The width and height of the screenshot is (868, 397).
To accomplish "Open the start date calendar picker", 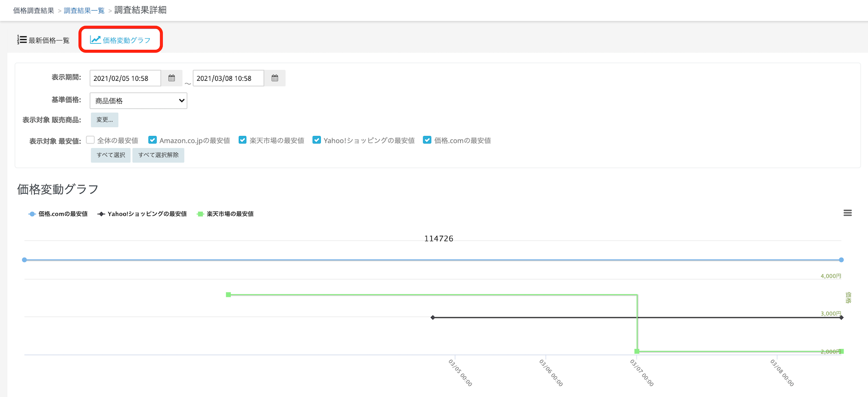I will coord(172,78).
